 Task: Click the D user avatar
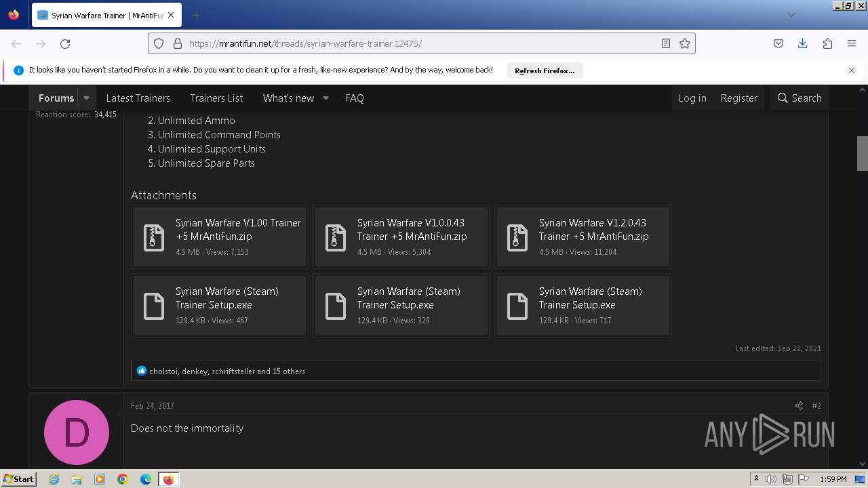(77, 432)
